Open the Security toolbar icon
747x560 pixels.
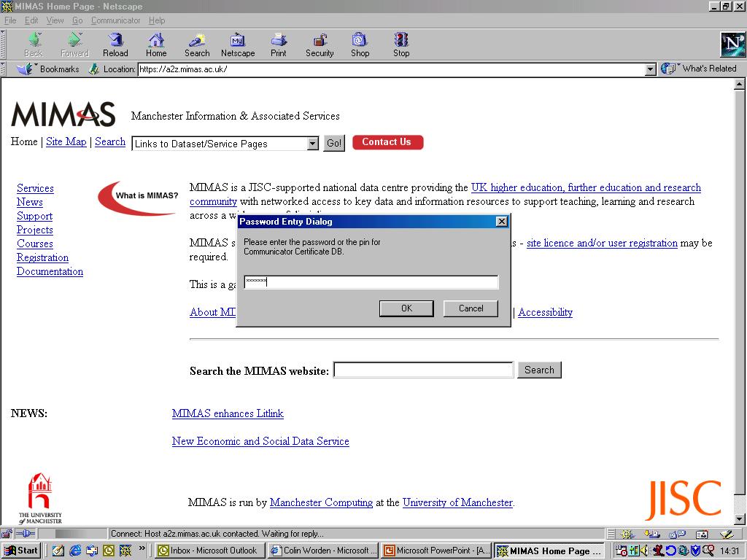[320, 44]
